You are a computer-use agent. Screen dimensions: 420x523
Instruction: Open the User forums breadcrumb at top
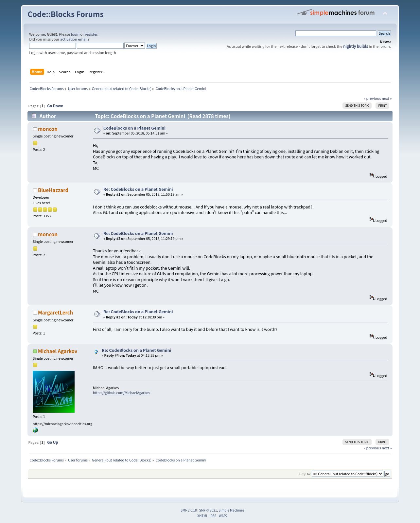[78, 89]
